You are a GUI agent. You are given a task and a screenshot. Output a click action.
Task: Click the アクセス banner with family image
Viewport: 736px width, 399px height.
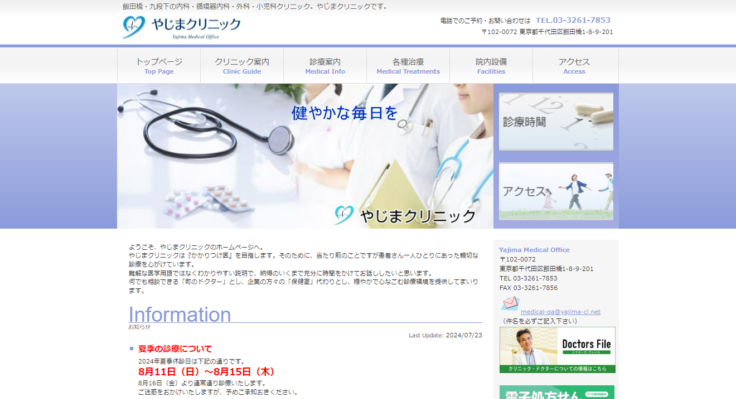[556, 191]
